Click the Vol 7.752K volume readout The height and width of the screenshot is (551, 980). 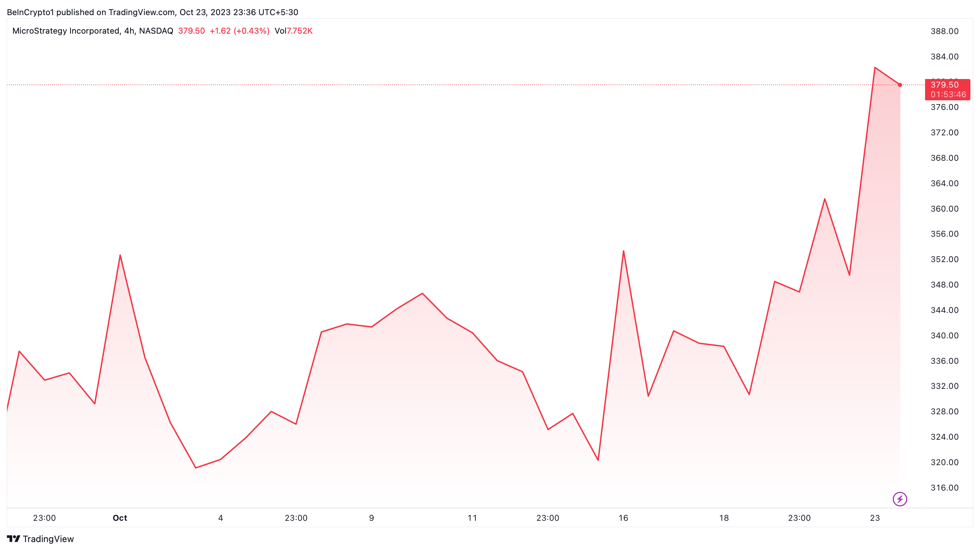(293, 31)
